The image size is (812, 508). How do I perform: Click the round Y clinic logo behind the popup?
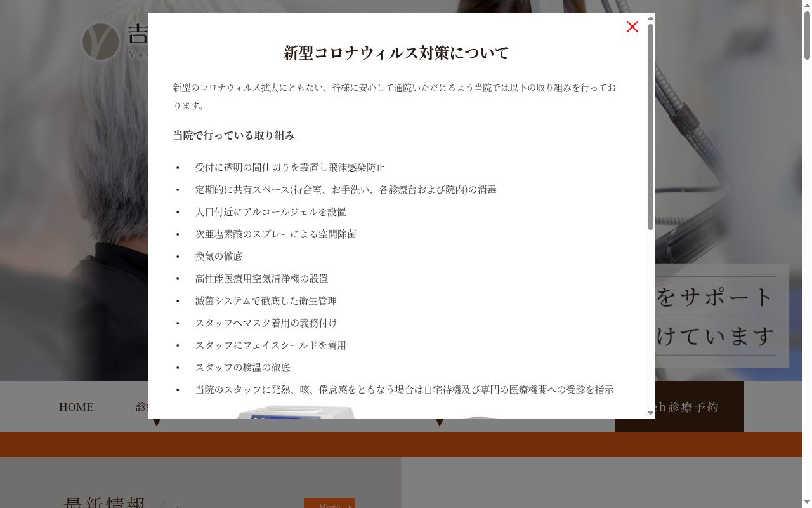click(101, 42)
